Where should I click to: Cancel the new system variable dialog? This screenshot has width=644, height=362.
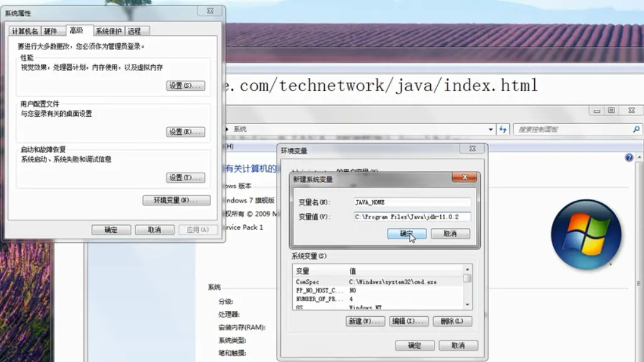pos(450,233)
